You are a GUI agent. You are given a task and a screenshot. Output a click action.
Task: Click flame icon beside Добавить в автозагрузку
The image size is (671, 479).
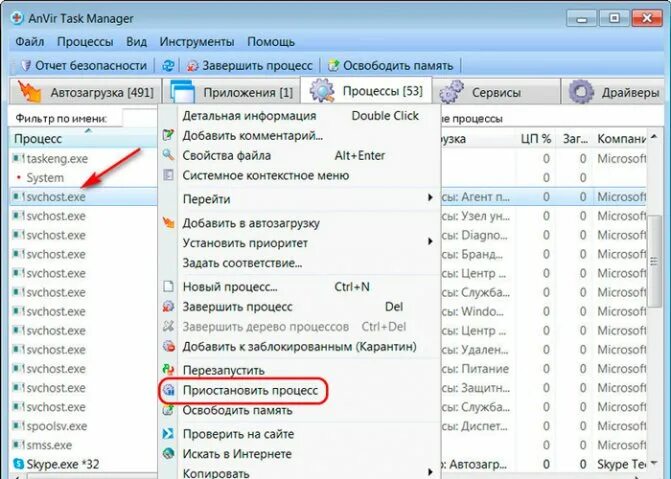[168, 223]
